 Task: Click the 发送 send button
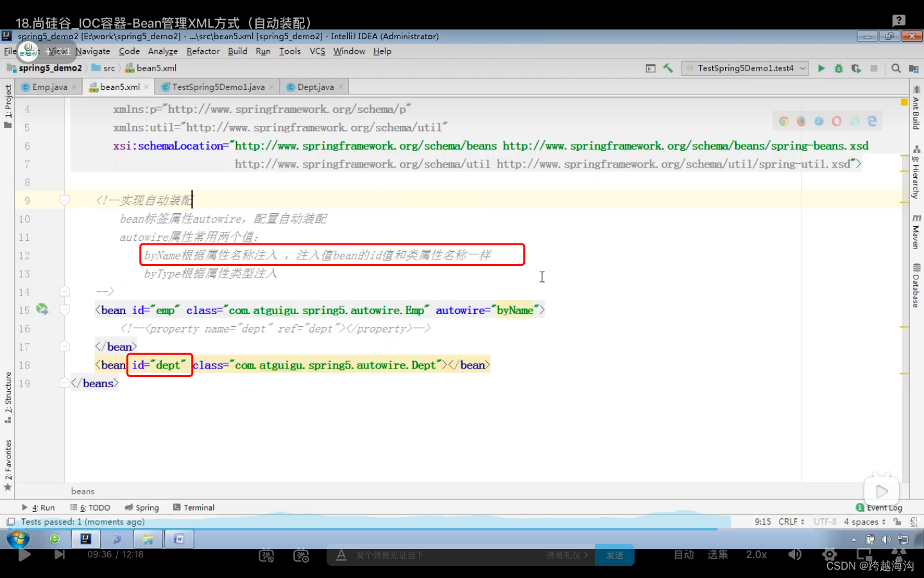point(615,555)
